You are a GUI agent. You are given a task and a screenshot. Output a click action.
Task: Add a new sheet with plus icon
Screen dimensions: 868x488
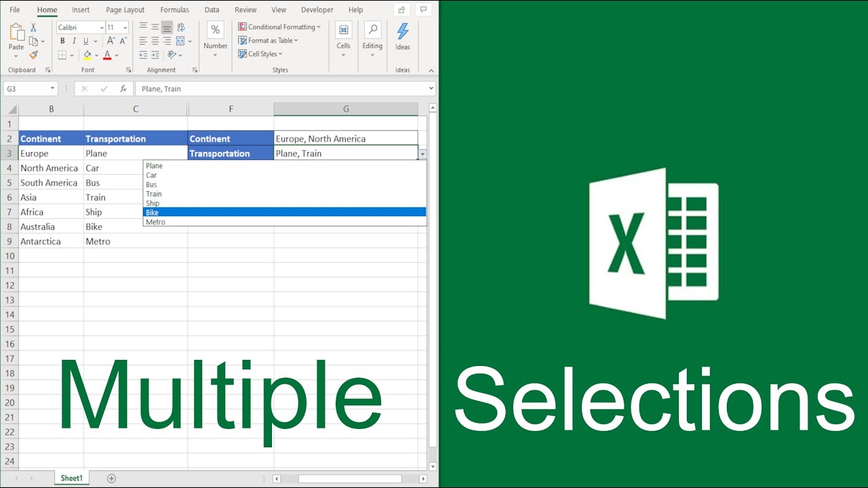tap(112, 479)
